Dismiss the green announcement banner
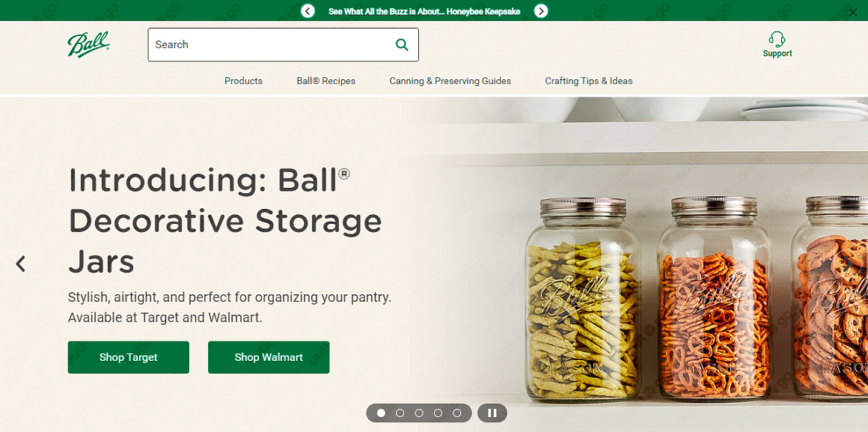Viewport: 868px width, 432px height. tap(853, 12)
